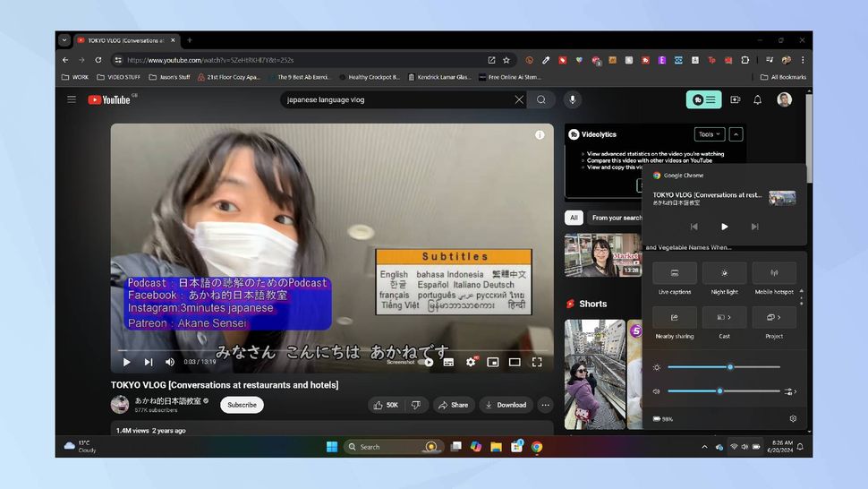Open the Chrome tab search dropdown arrow

pos(64,40)
